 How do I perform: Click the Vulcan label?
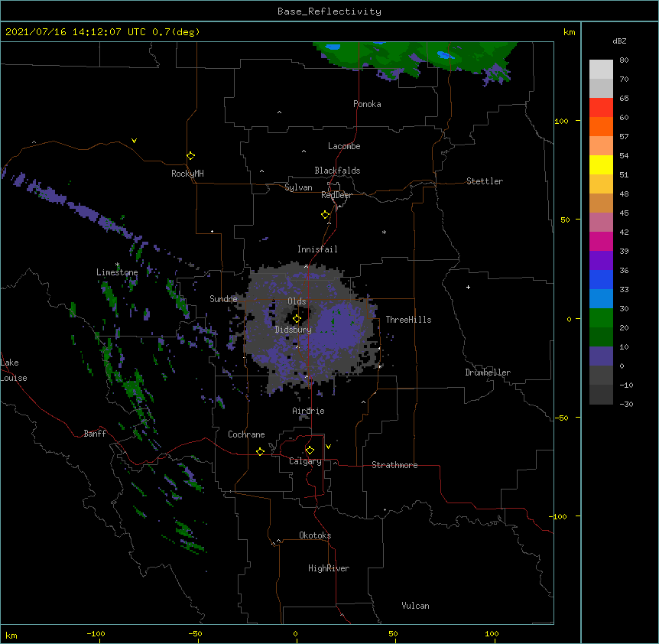(x=415, y=606)
